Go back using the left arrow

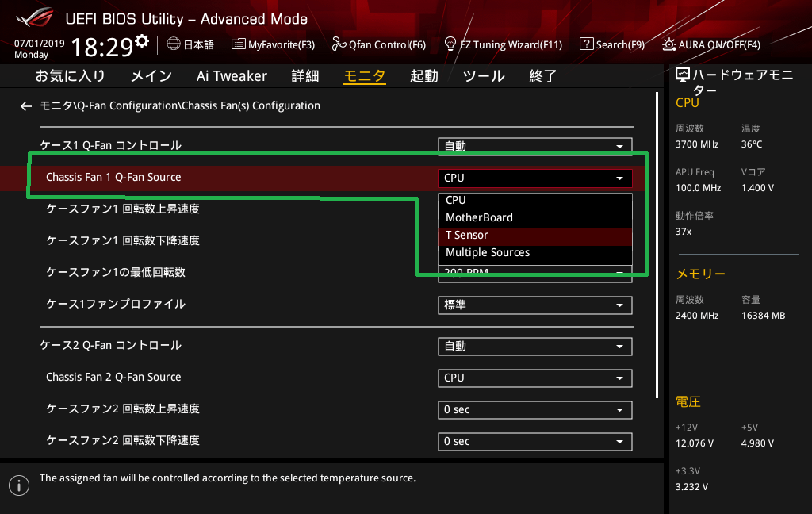click(x=26, y=106)
